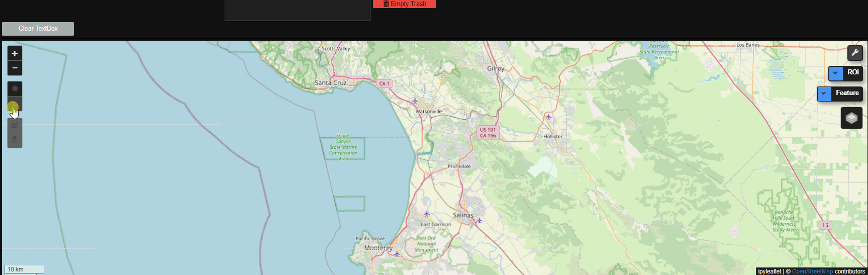Click the airport icon near Hollister

coord(548,117)
